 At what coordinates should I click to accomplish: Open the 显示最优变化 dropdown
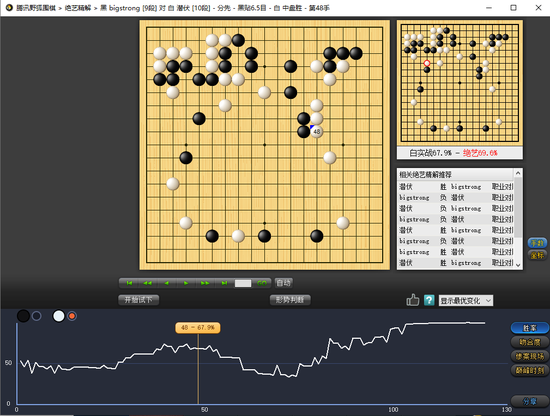pos(466,301)
